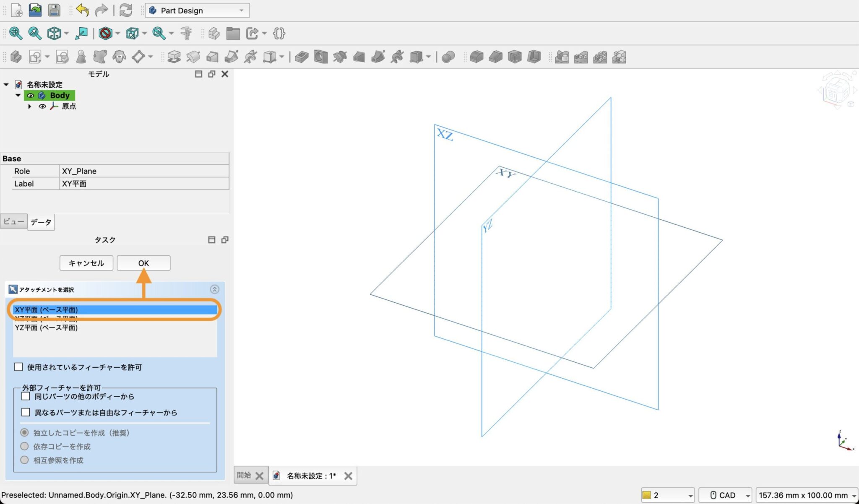Viewport: 859px width, 504px height.
Task: Open the dimension 157.36 mm dropdown
Action: coord(807,495)
